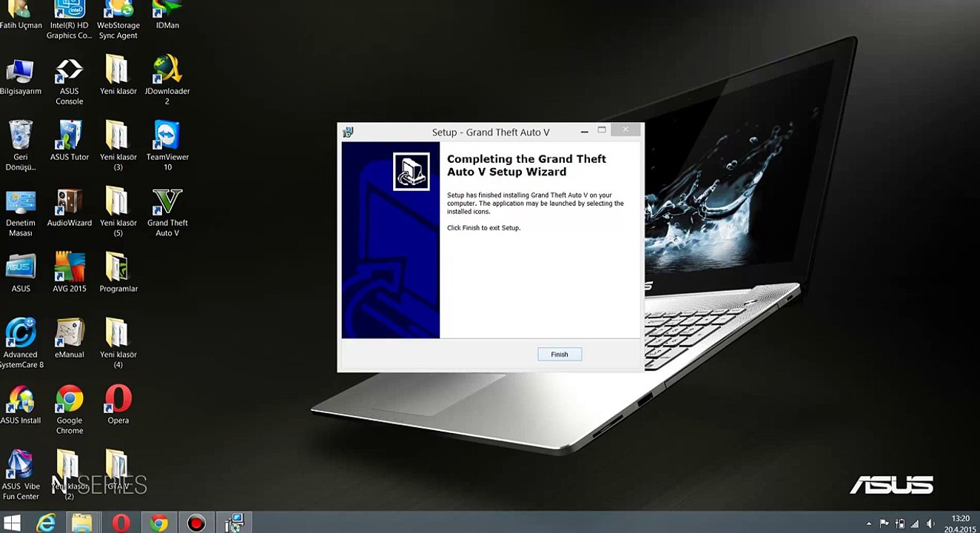Click the ASUS Install shortcut

[21, 405]
